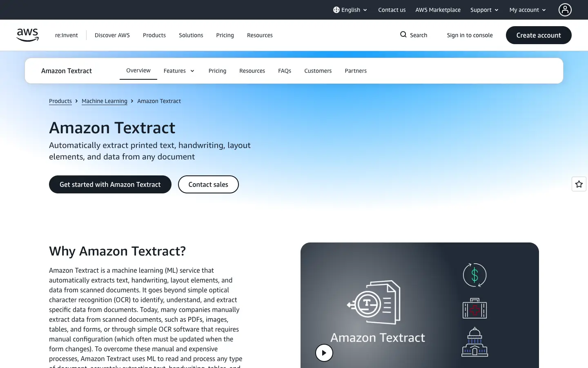The image size is (588, 368).
Task: Select the Pricing tab in Textract bar
Action: (x=217, y=71)
